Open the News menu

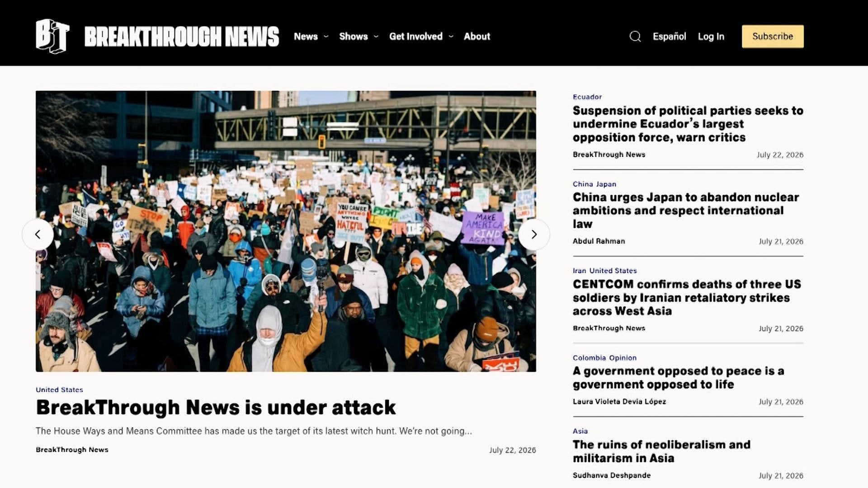pyautogui.click(x=306, y=37)
